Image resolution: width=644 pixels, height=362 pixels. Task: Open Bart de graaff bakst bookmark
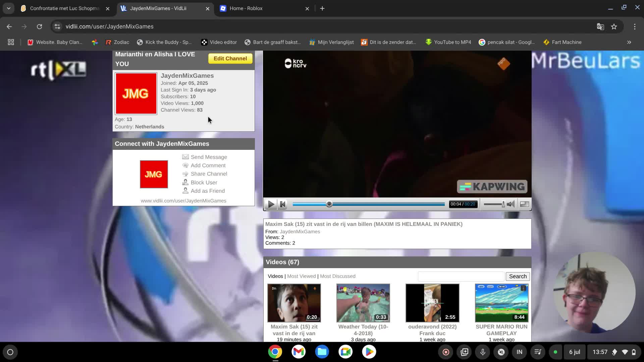(x=273, y=42)
